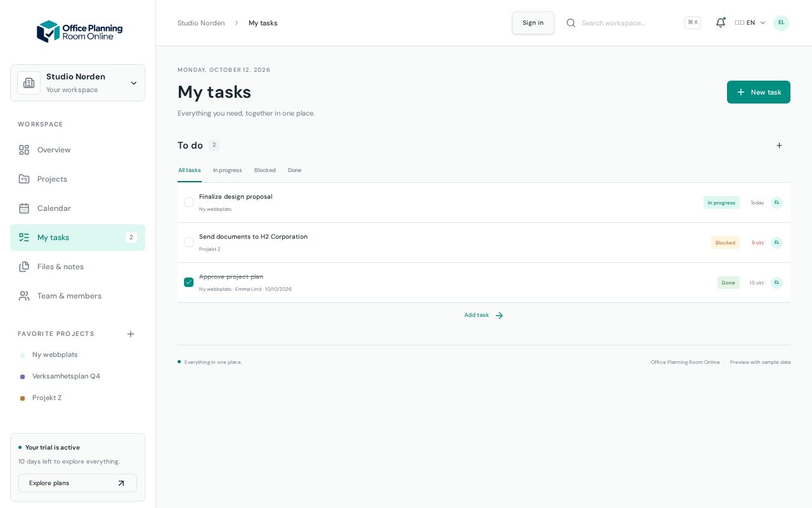
Task: Open Projekt Z favorite project
Action: click(47, 398)
